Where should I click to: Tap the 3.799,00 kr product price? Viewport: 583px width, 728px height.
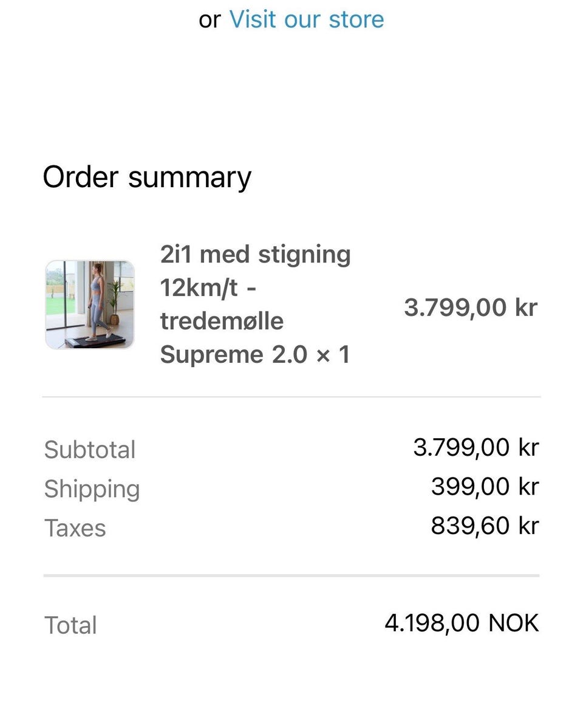[x=471, y=307]
